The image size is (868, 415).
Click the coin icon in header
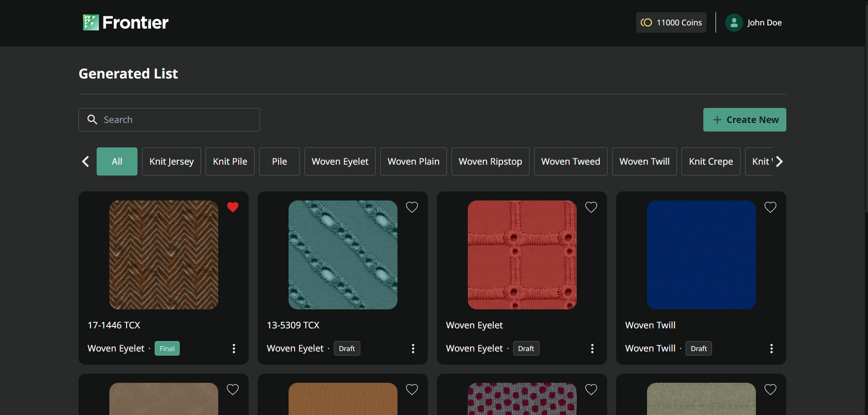point(646,23)
